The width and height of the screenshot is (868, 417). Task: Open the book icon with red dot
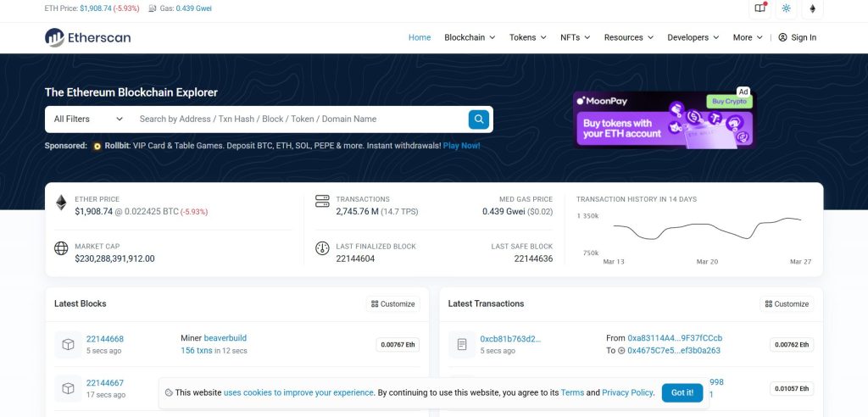[x=760, y=8]
